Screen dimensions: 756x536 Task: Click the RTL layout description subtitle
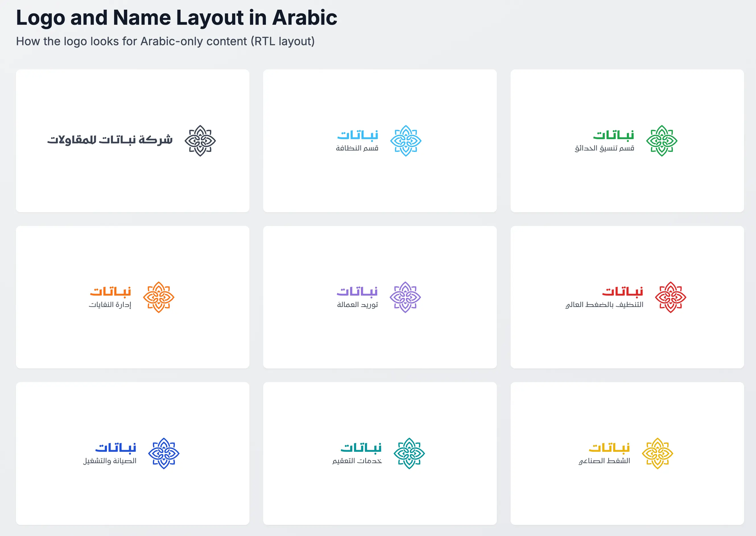coord(165,41)
